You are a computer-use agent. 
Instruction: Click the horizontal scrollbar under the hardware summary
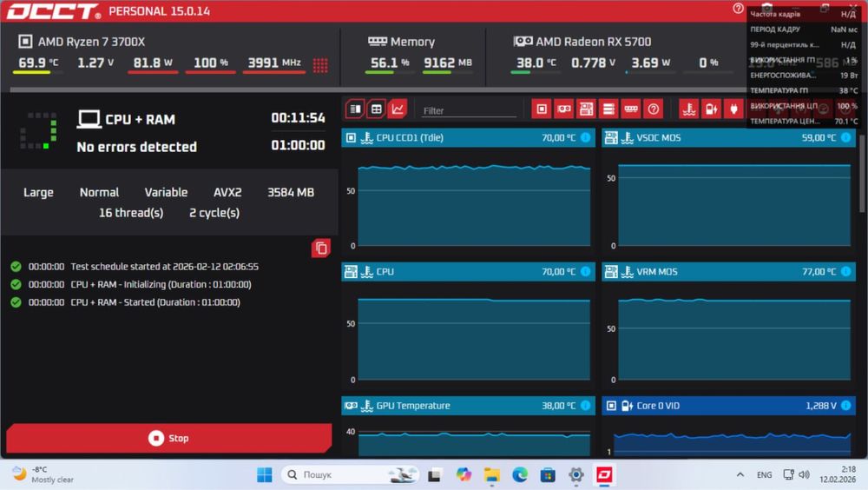pyautogui.click(x=377, y=89)
